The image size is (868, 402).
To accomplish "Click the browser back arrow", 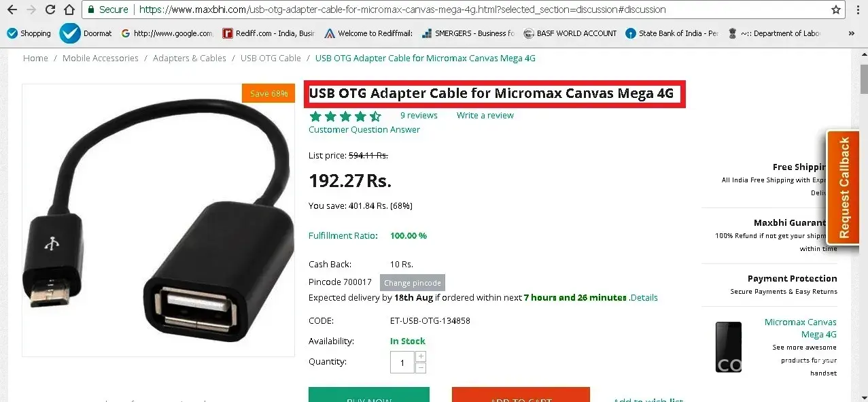I will 12,10.
